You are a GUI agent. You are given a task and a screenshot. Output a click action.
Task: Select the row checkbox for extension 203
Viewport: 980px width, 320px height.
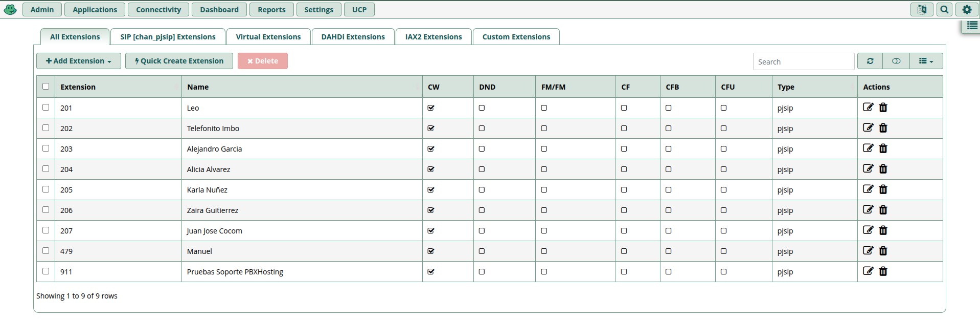[x=46, y=148]
